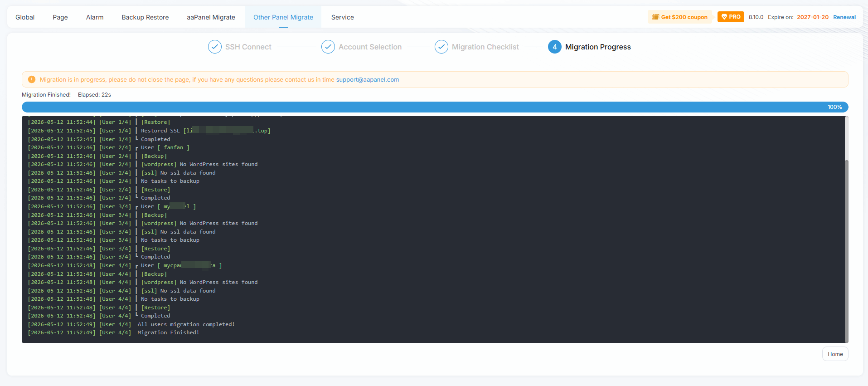Select the Other Panel Migrate tab
Screen dimensions: 868x386
[x=283, y=17]
